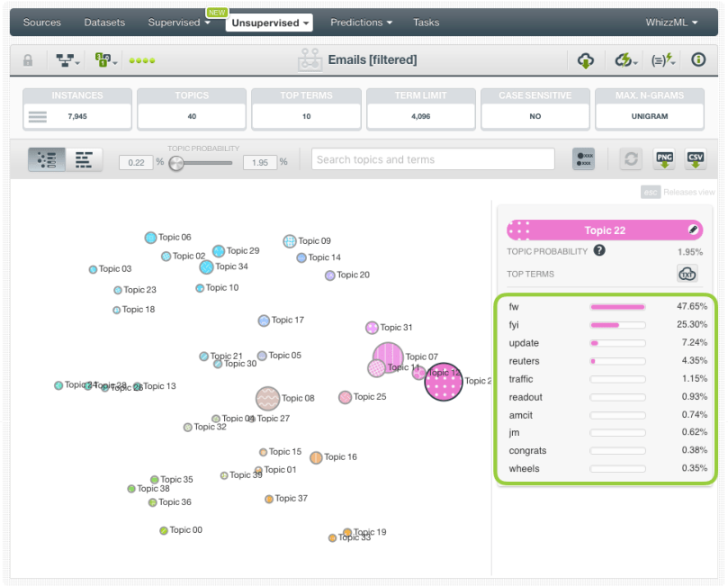Download topic model as CSV
This screenshot has width=728, height=587.
695,159
